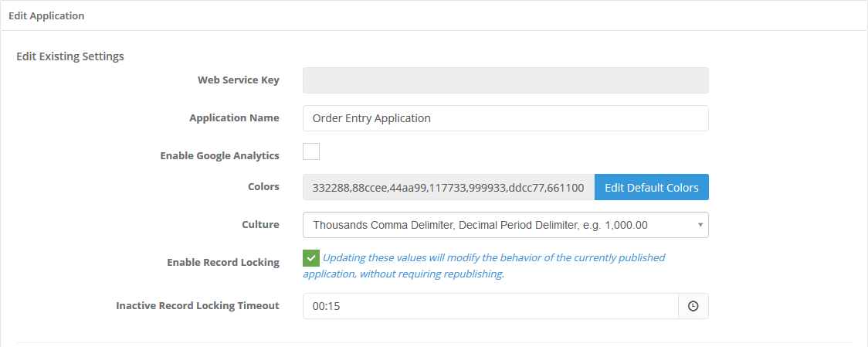The image size is (868, 347).
Task: Click the Web Service Key label
Action: pyautogui.click(x=239, y=80)
